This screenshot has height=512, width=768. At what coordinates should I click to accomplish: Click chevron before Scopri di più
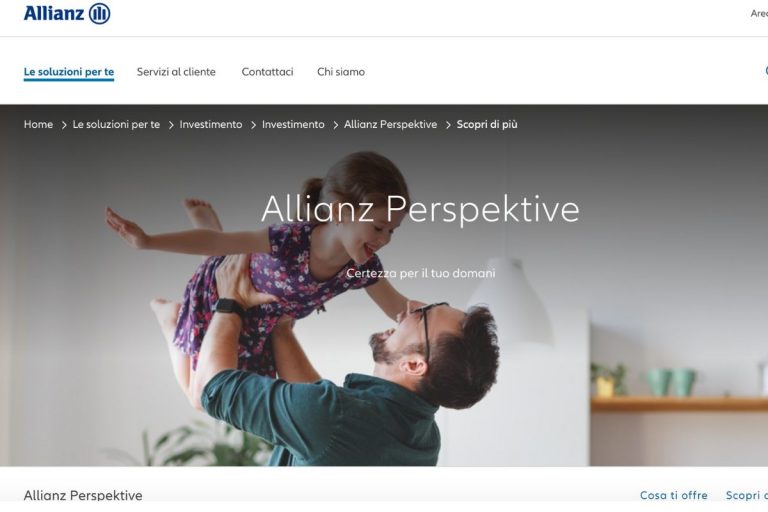[x=448, y=125]
